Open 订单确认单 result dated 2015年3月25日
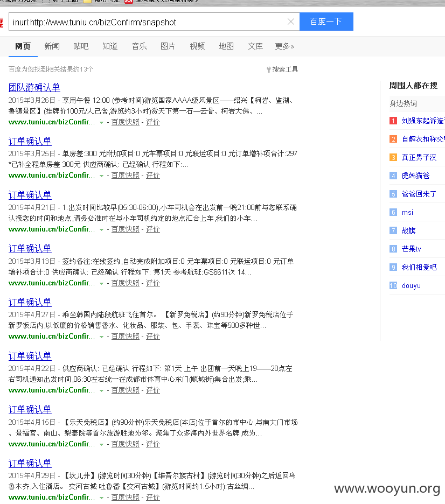 point(30,141)
